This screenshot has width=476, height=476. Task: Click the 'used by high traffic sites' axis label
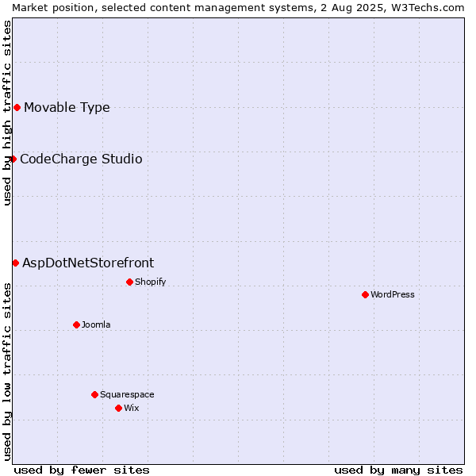click(6, 113)
